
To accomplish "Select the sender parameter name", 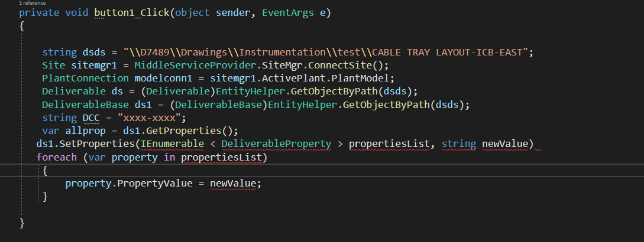I will point(233,13).
